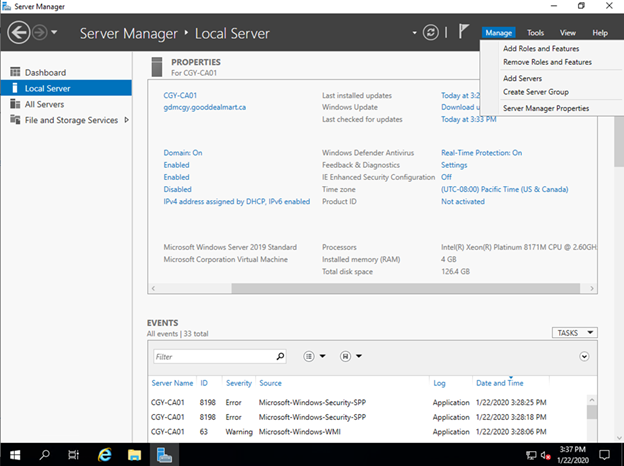
Task: Open the Manage menu
Action: tap(498, 33)
